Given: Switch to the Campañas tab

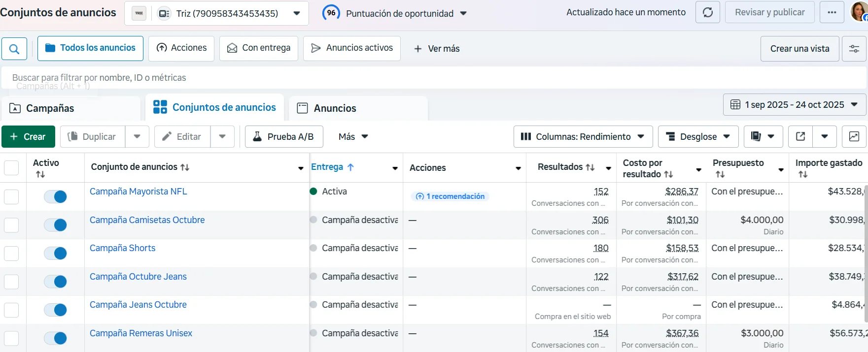Looking at the screenshot, I should coord(70,108).
